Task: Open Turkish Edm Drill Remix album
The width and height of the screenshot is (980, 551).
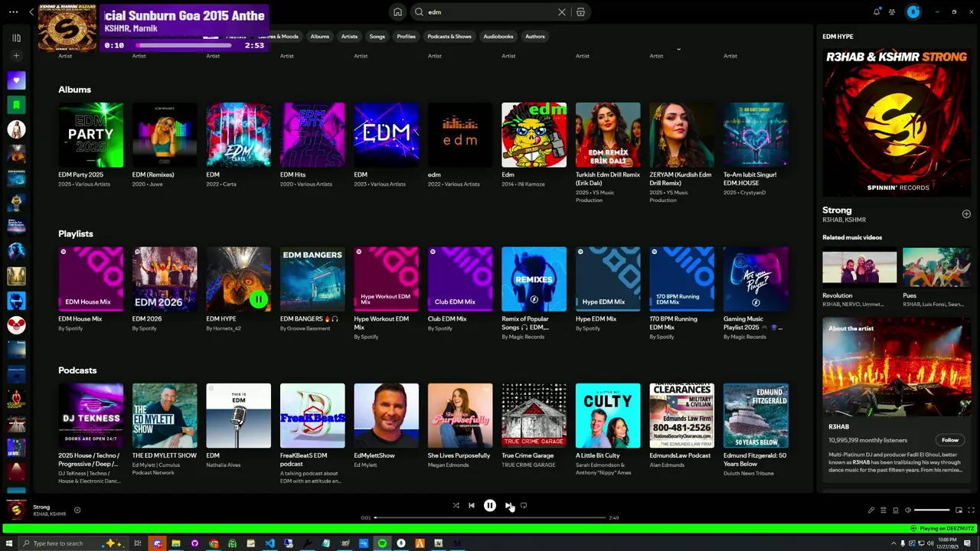Action: pos(608,152)
